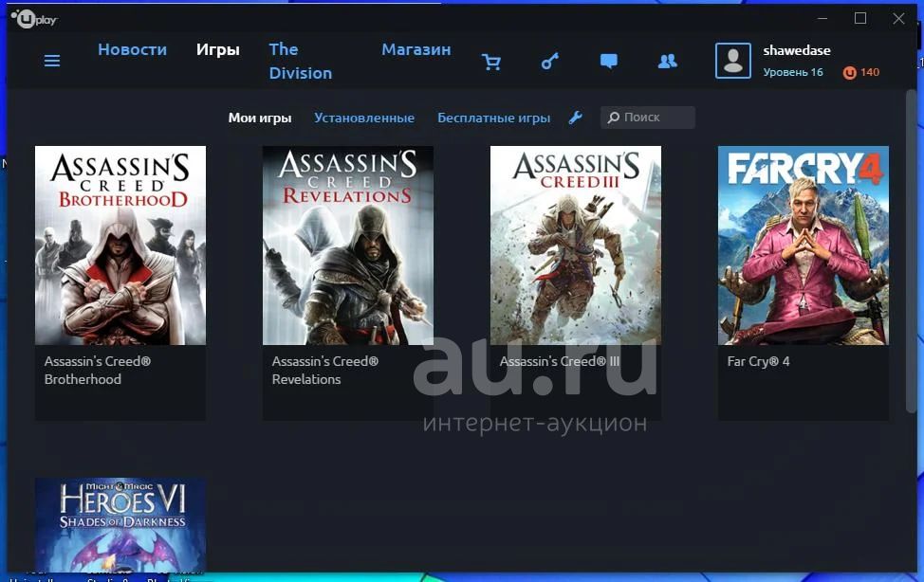Go to Новости tab
Image resolution: width=924 pixels, height=582 pixels.
point(133,49)
